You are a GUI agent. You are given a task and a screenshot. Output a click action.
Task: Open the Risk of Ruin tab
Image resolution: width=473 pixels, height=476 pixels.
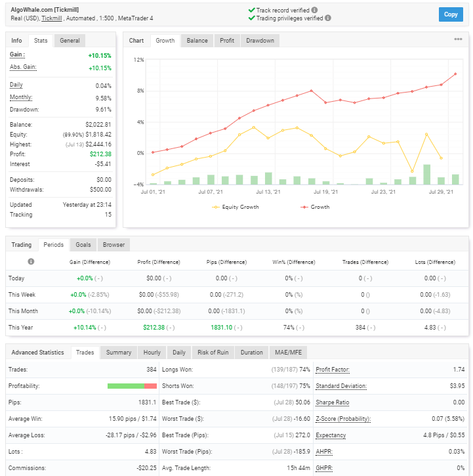click(213, 353)
